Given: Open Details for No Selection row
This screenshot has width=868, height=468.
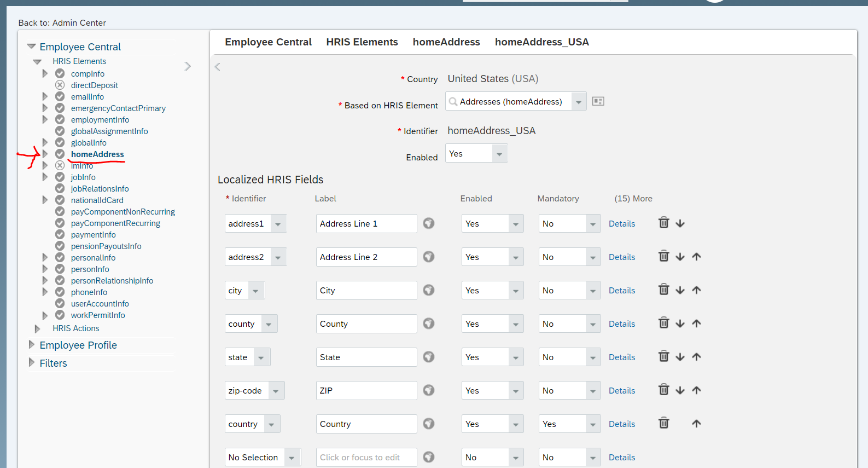Looking at the screenshot, I should click(622, 457).
